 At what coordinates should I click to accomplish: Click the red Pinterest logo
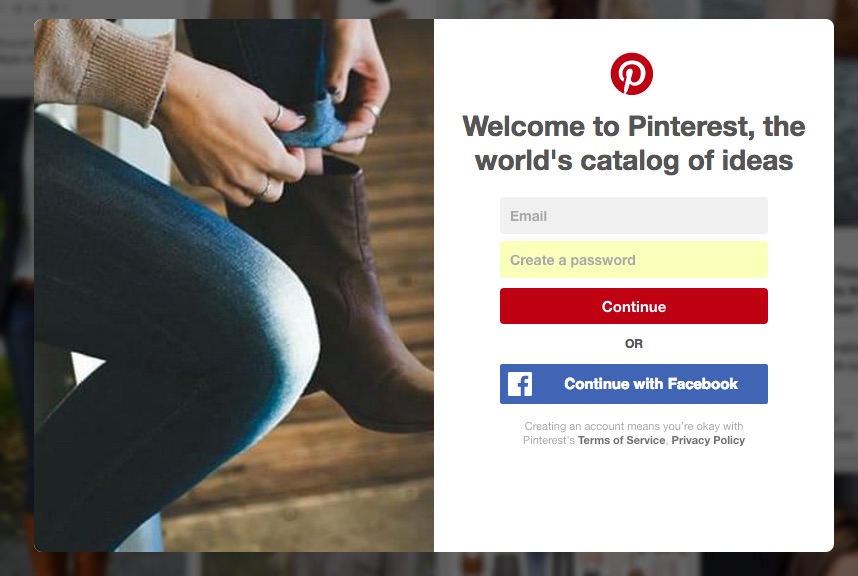pyautogui.click(x=631, y=74)
